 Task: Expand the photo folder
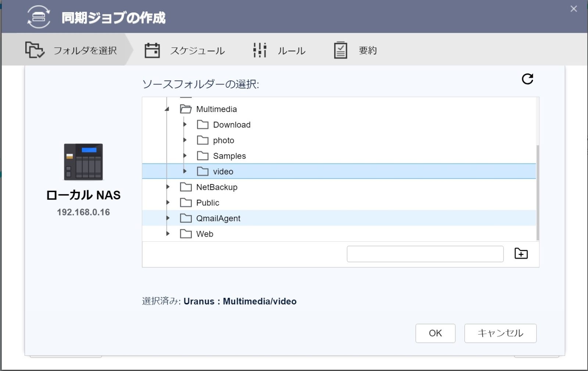pos(185,140)
